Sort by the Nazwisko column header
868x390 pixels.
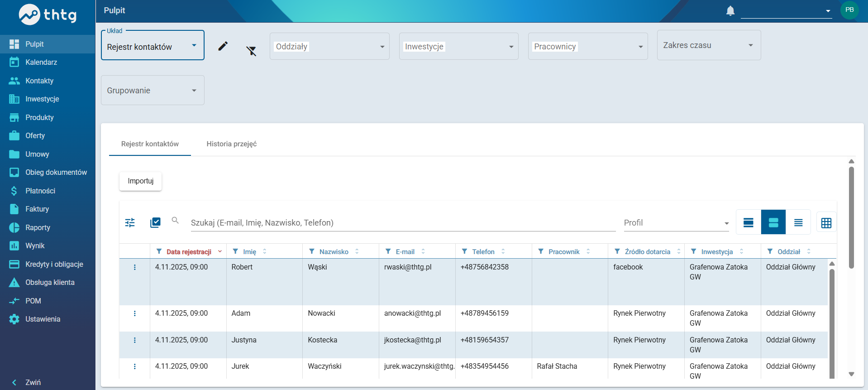(334, 252)
